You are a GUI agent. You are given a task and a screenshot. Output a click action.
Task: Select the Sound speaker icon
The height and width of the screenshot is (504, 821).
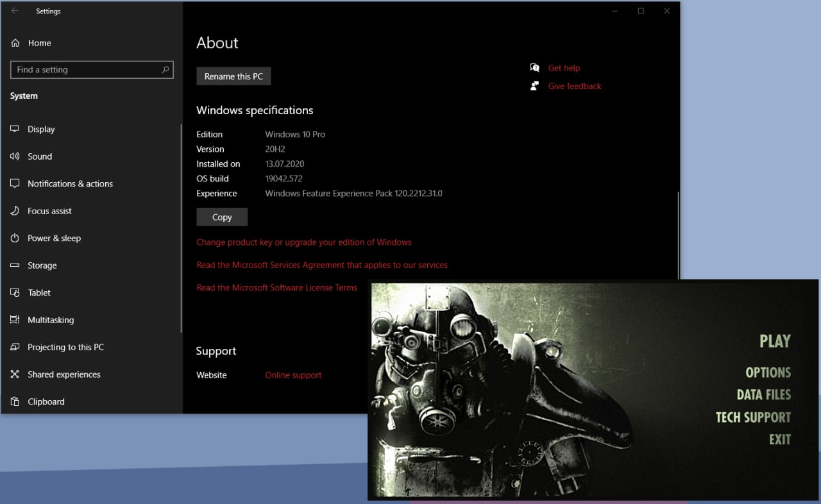click(x=15, y=156)
